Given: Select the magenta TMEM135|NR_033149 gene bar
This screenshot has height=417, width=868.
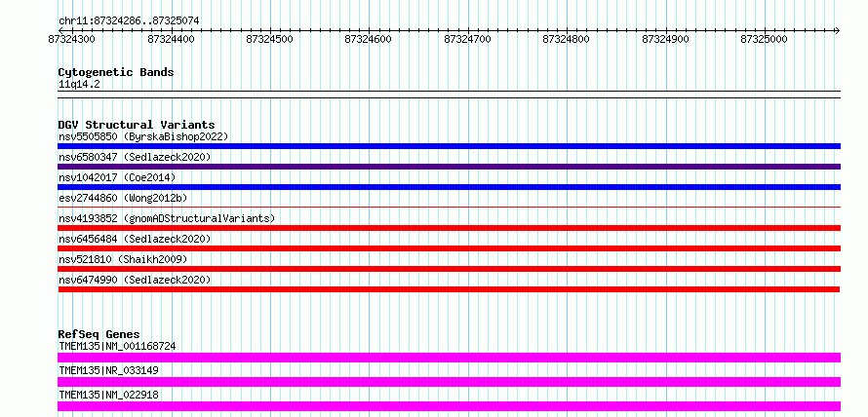Looking at the screenshot, I should [x=449, y=382].
